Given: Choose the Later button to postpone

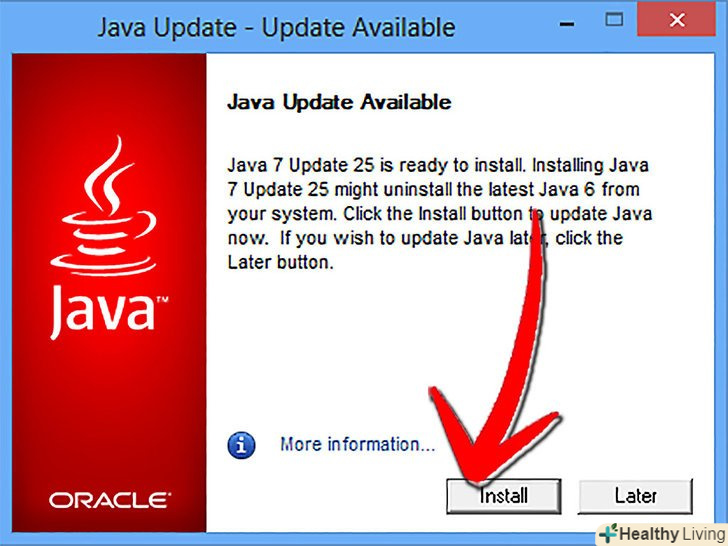Looking at the screenshot, I should [x=635, y=496].
